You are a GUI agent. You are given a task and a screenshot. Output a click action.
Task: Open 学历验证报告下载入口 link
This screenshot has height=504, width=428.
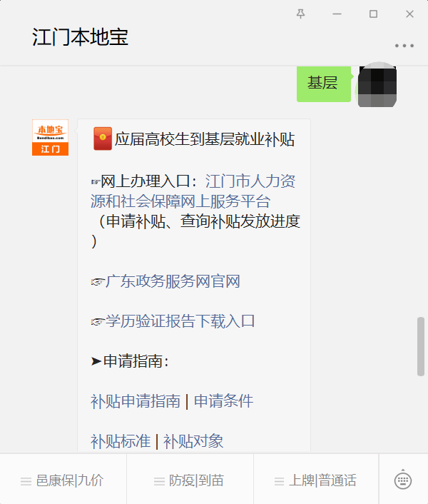click(180, 321)
